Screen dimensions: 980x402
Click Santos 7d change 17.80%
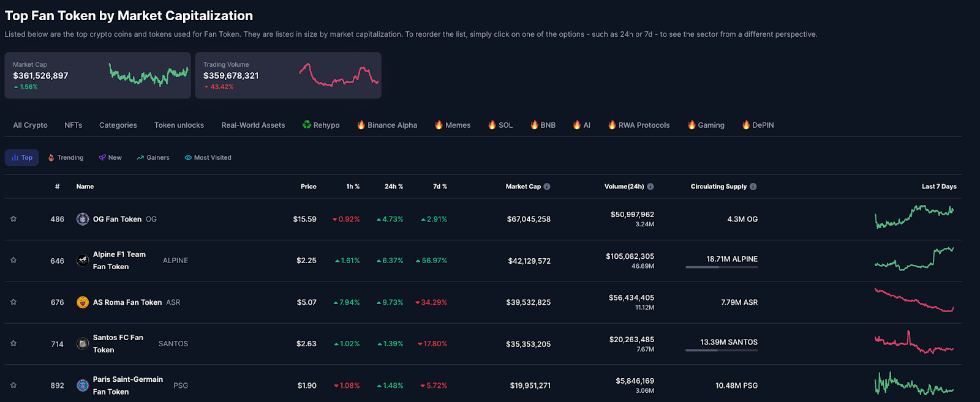432,344
